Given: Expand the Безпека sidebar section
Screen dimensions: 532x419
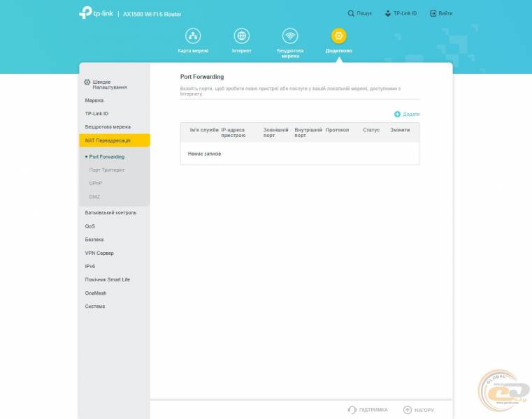Looking at the screenshot, I should (94, 240).
